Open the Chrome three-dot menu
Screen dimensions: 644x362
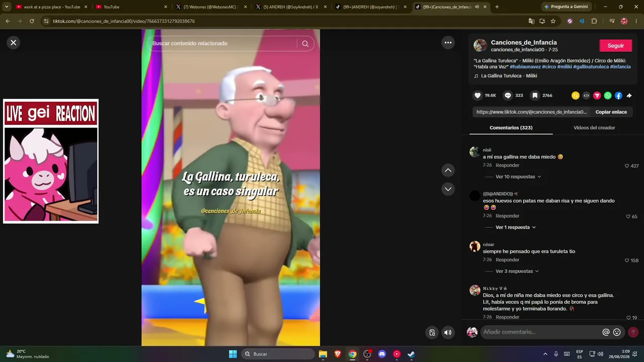[x=636, y=21]
